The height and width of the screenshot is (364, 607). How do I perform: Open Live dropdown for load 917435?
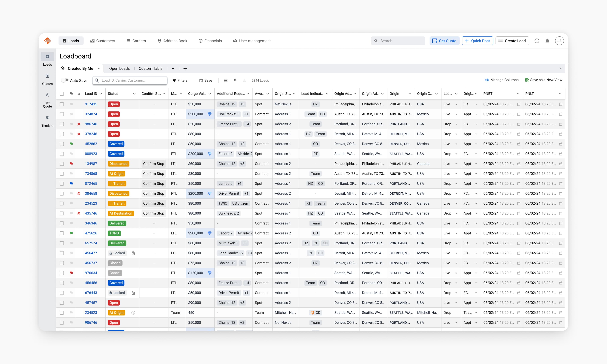click(x=456, y=104)
